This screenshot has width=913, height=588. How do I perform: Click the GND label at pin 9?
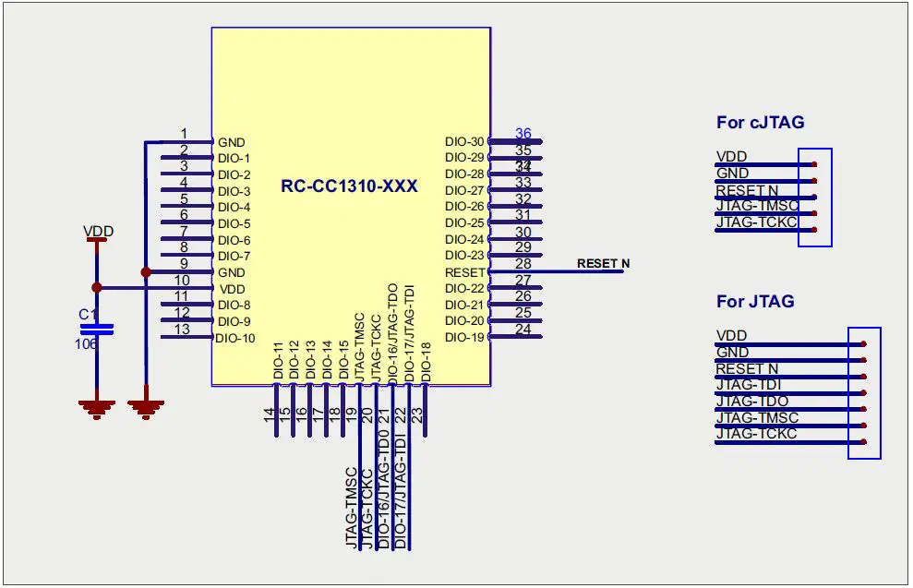[x=231, y=272]
